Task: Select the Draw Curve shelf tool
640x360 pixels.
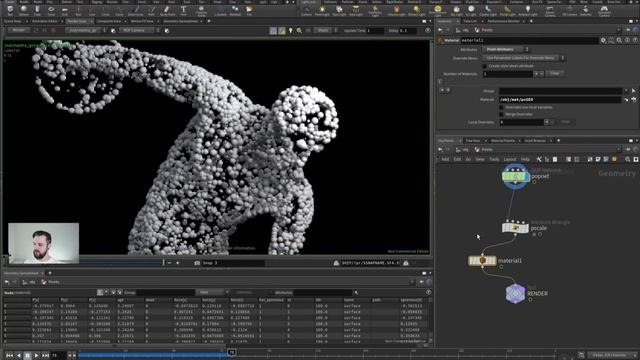Action: 136,11
